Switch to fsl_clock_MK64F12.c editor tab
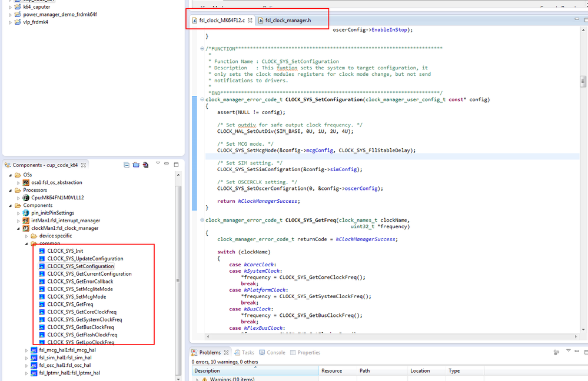 point(222,20)
